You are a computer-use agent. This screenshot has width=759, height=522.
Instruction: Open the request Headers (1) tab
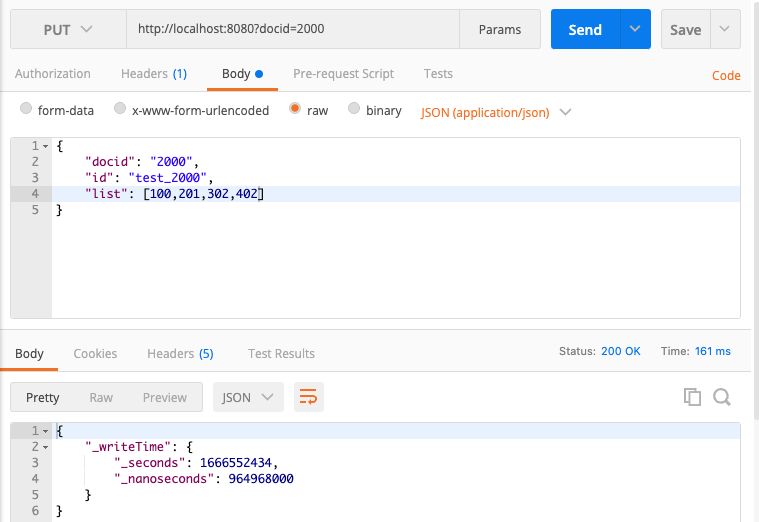(154, 74)
